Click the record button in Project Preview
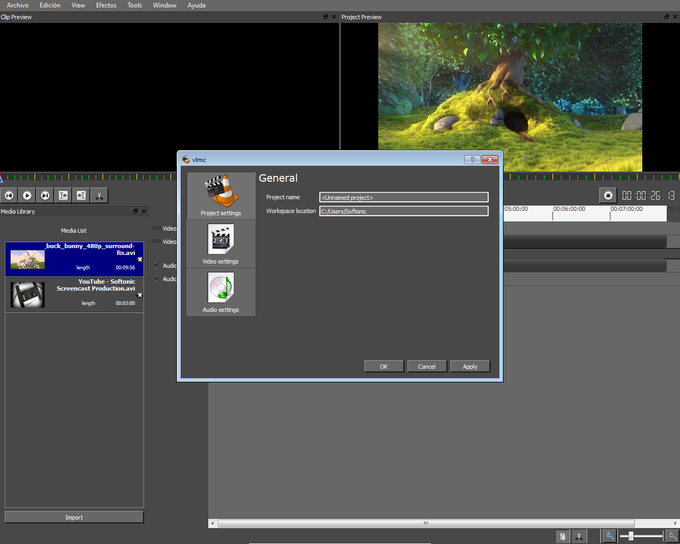 607,196
